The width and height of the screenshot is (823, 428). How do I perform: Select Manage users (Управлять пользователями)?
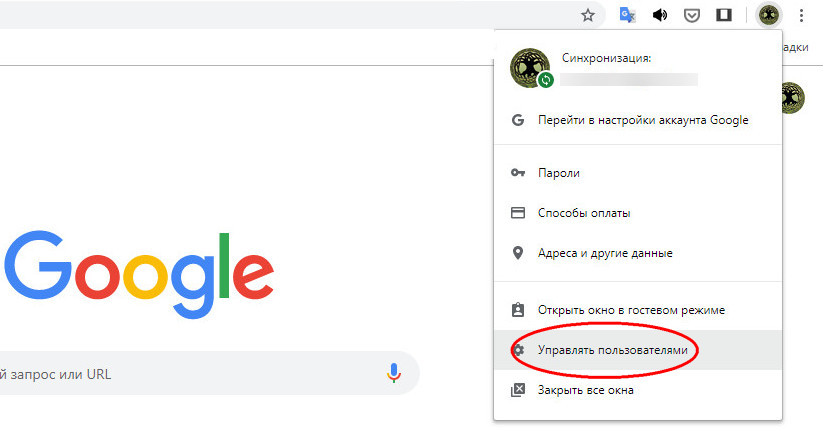pyautogui.click(x=612, y=350)
